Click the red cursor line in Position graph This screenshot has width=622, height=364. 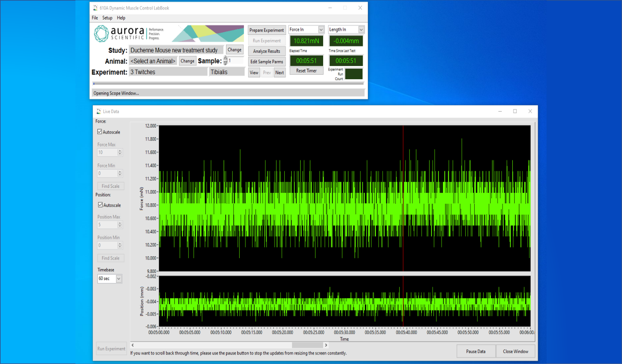coord(403,301)
